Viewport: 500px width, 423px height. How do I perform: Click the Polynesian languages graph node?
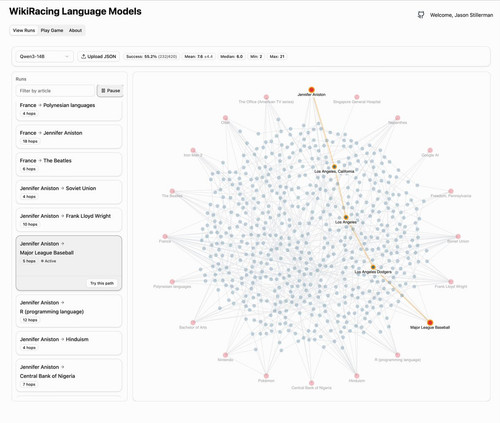pos(172,282)
